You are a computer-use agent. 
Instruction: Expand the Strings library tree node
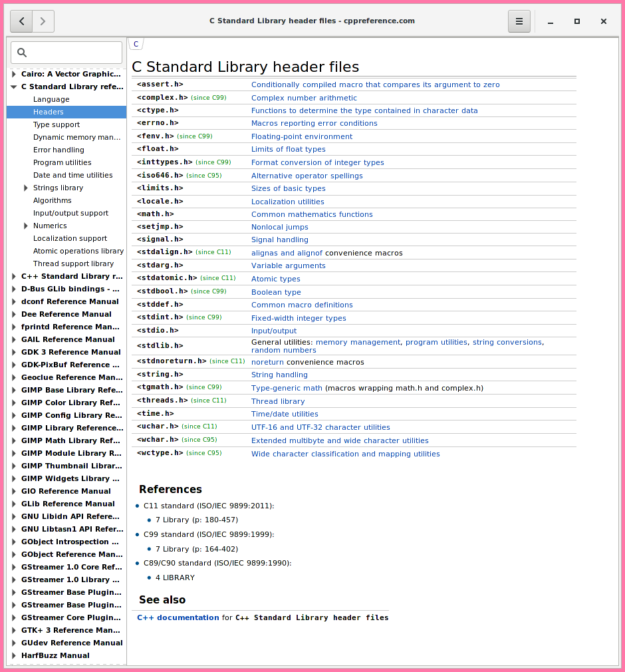click(26, 188)
